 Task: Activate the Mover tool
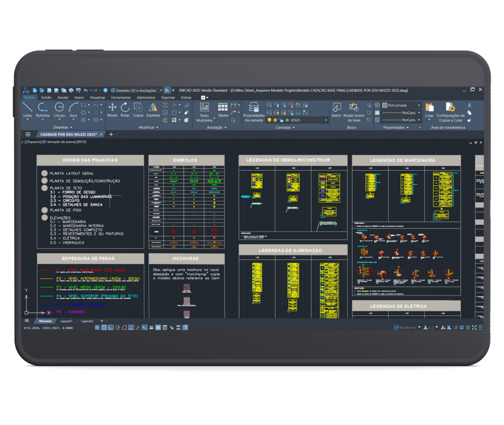click(112, 110)
